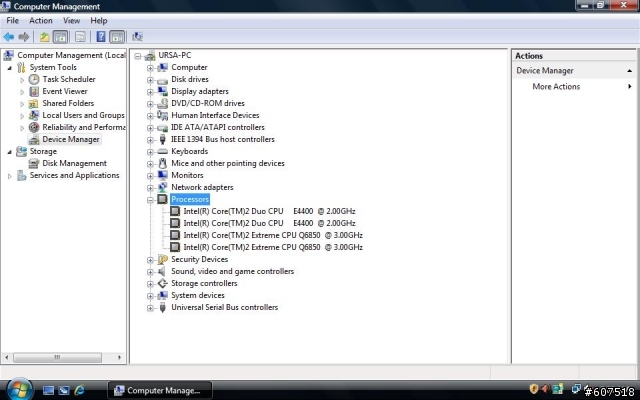Toggle the Show/Hide Console Tree toolbar button

tap(60, 37)
